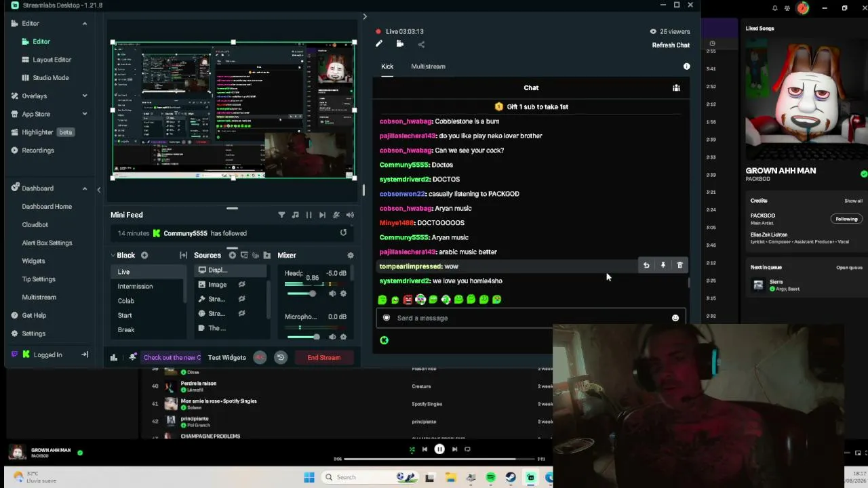Collapse the left sidebar with the arrow

[98, 190]
